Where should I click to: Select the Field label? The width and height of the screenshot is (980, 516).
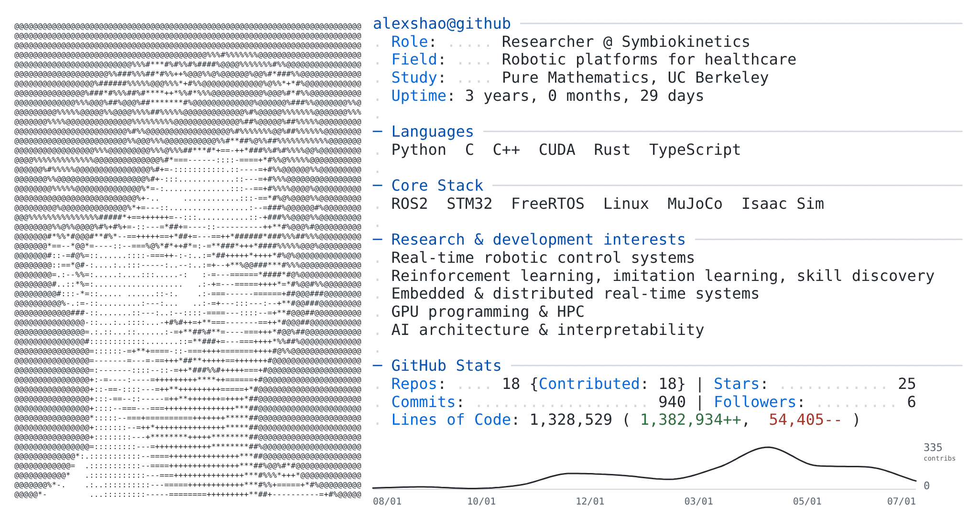[x=414, y=60]
